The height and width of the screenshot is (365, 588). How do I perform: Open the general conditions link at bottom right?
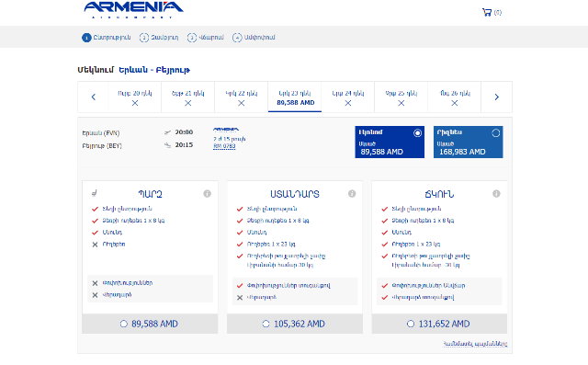pos(475,344)
